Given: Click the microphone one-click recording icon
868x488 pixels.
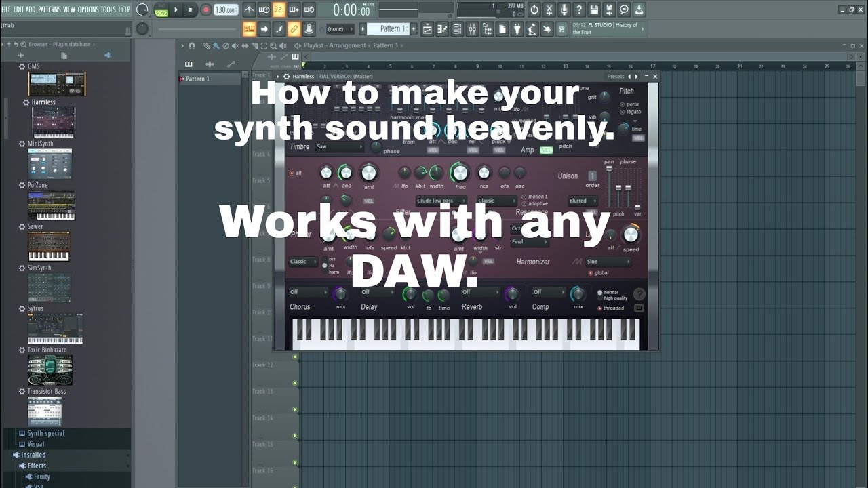Looking at the screenshot, I should [x=564, y=9].
